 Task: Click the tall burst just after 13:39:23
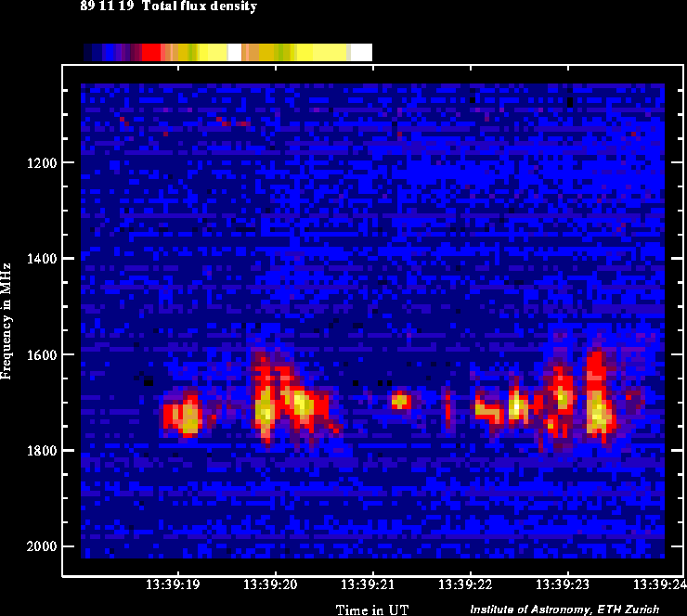[598, 396]
